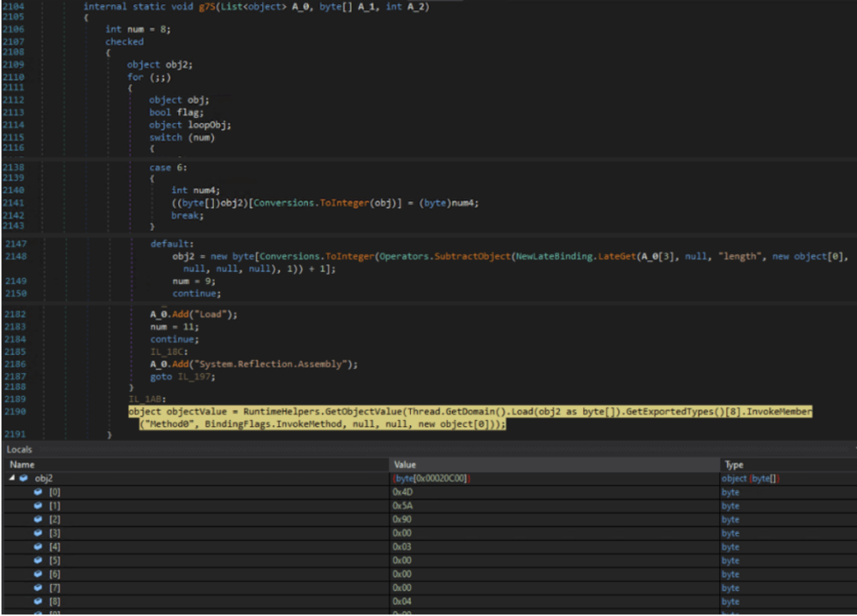Select the Value column header in Locals
The height and width of the screenshot is (616, 857).
(x=404, y=464)
